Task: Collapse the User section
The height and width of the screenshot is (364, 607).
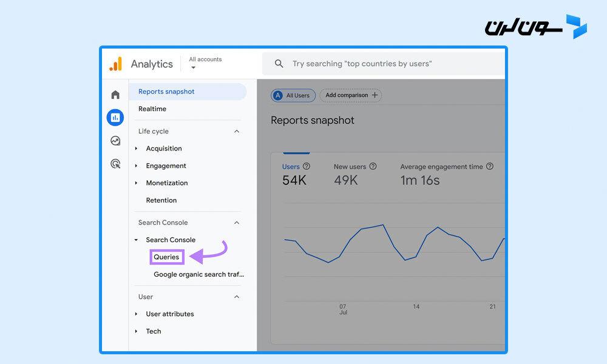Action: [x=237, y=297]
